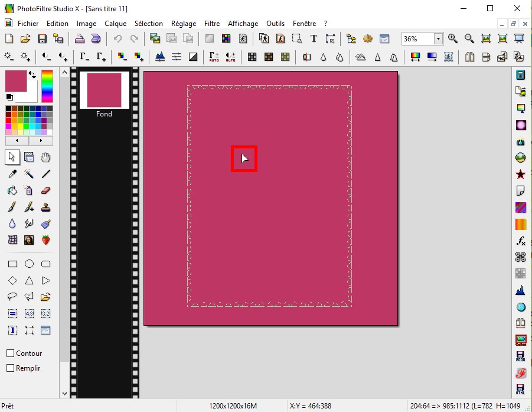The image size is (532, 412).
Task: Pick the Eraser tool
Action: 45,190
